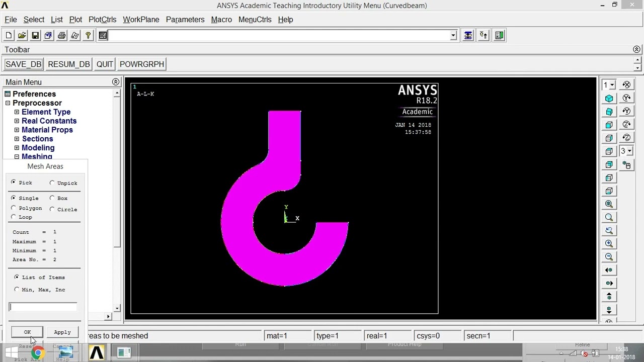Click the Box Zoom magnifier icon

(x=609, y=217)
